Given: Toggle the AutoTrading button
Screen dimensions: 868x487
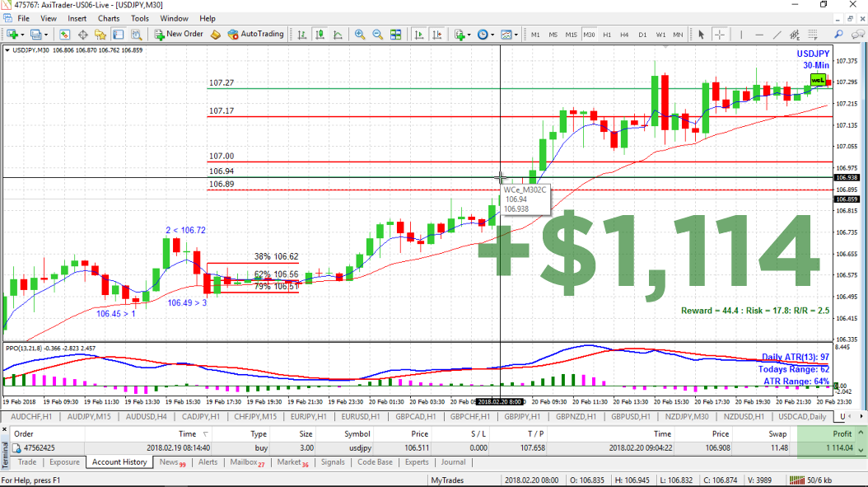Looking at the screenshot, I should click(255, 35).
